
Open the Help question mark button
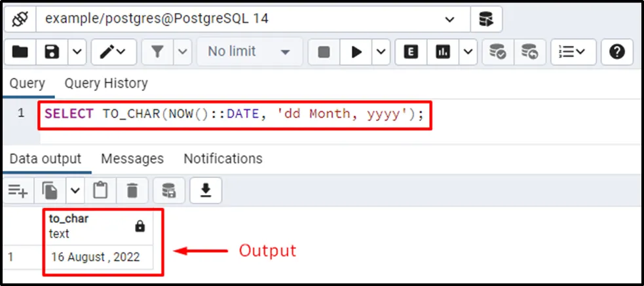(x=616, y=52)
